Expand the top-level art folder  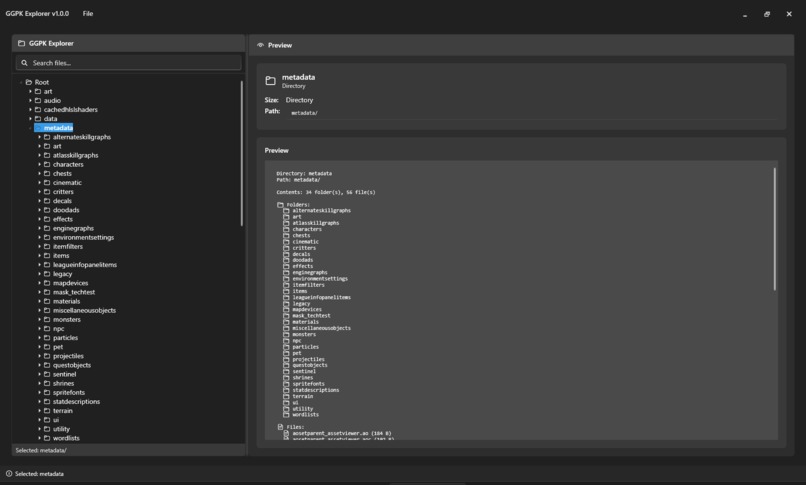click(30, 91)
